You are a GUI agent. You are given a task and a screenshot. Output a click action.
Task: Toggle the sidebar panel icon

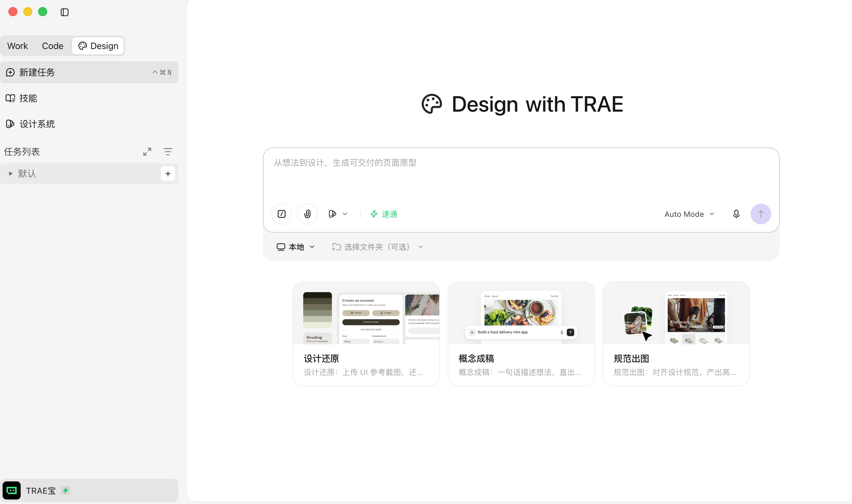pos(65,12)
